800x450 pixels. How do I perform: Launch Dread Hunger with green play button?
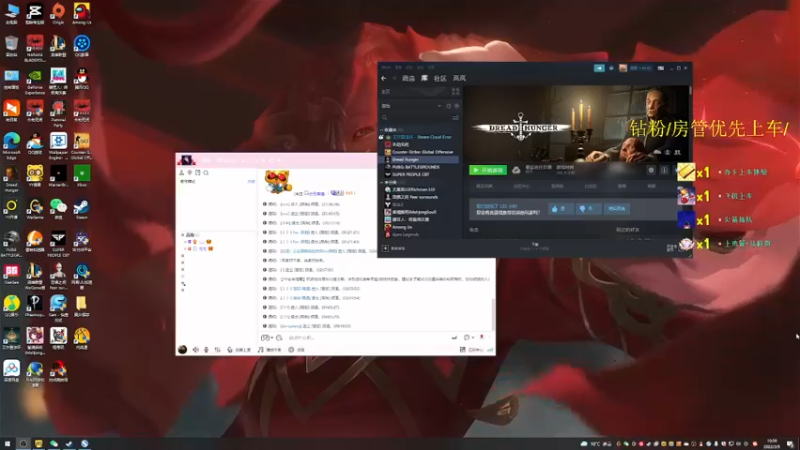[x=488, y=170]
